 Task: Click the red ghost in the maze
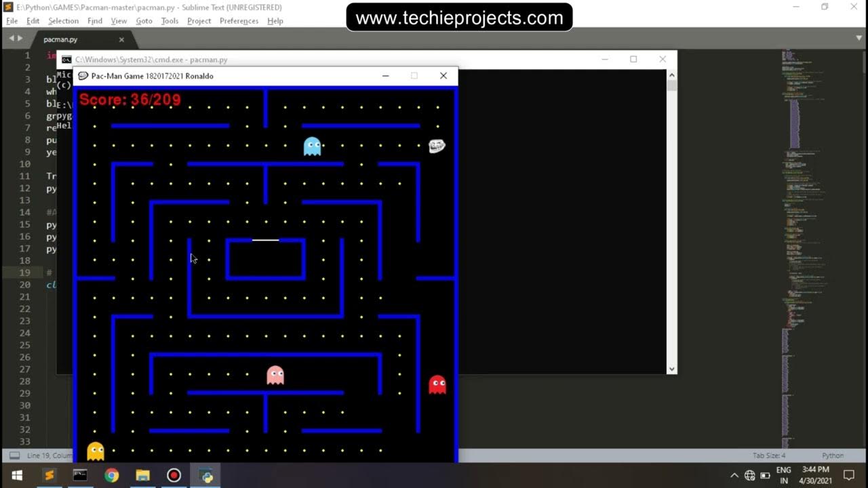pos(437,384)
